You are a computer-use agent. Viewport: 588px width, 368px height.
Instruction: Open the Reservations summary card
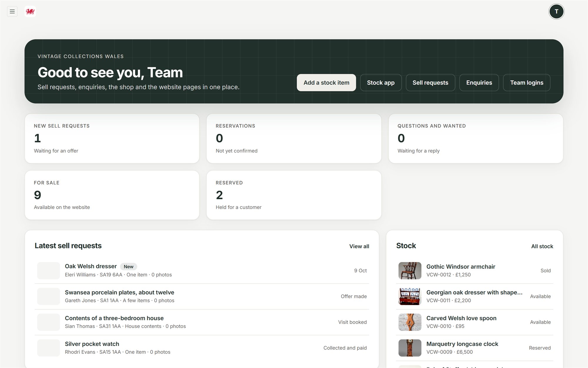(x=294, y=138)
